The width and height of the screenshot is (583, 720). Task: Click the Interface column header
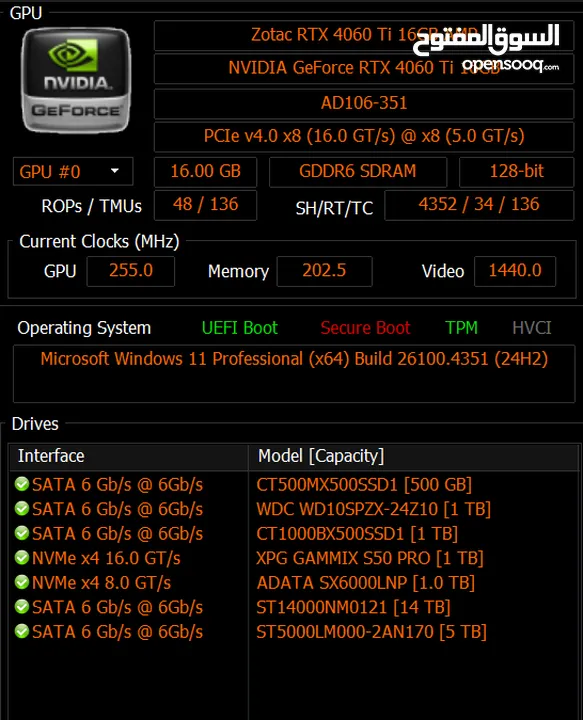coord(129,456)
